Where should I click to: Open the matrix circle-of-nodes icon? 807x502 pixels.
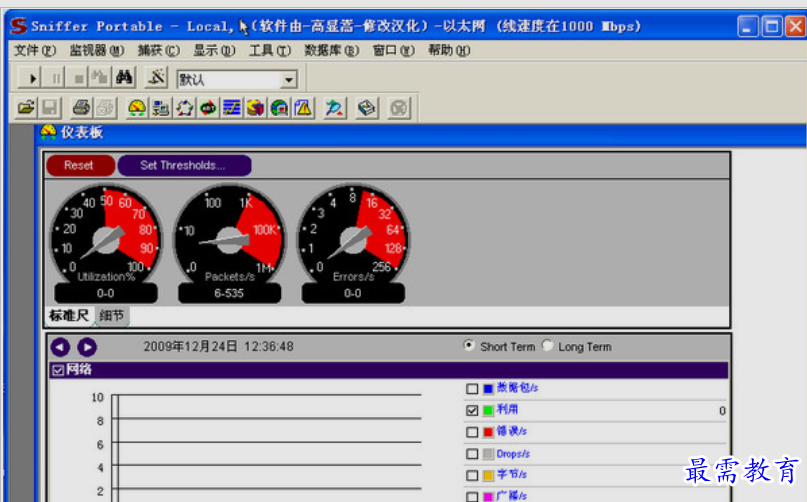click(184, 108)
